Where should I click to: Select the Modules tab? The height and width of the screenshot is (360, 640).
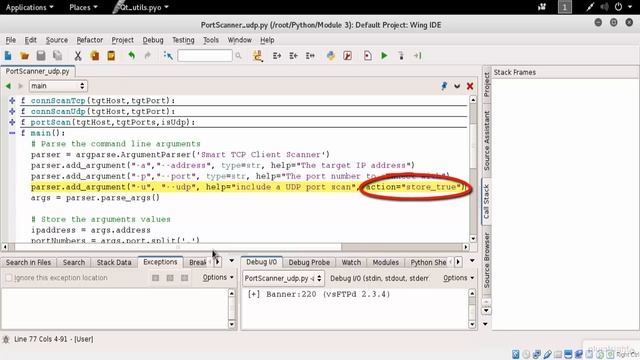385,262
